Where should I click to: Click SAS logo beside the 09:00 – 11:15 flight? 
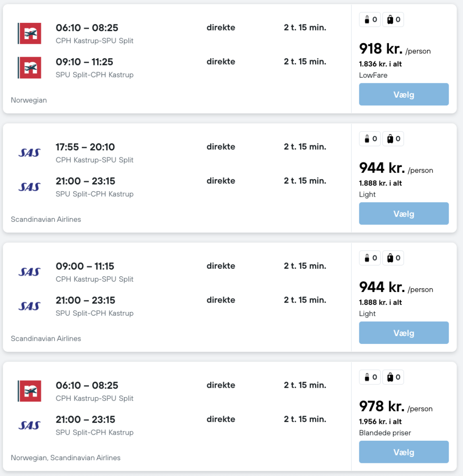[29, 271]
